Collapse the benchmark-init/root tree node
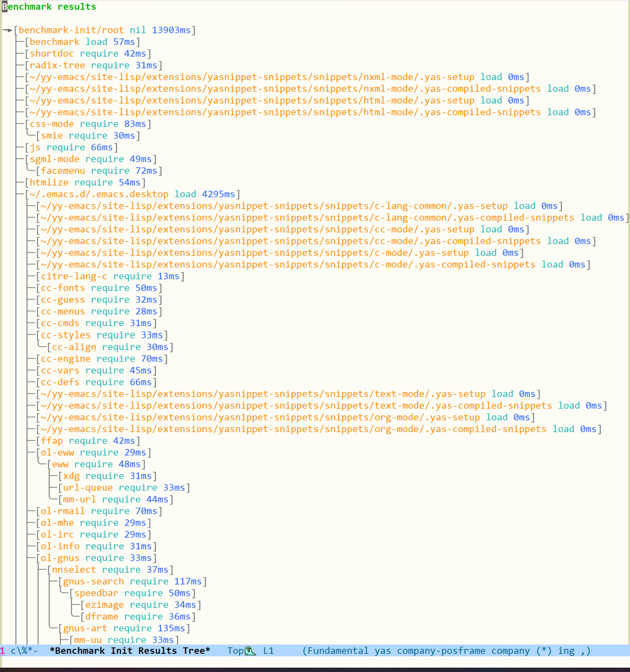630x672 pixels. click(71, 30)
